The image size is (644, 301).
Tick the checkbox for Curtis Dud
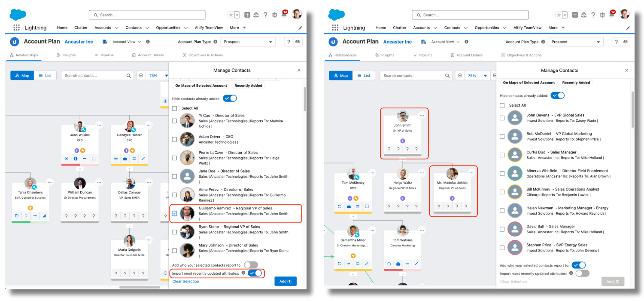502,155
